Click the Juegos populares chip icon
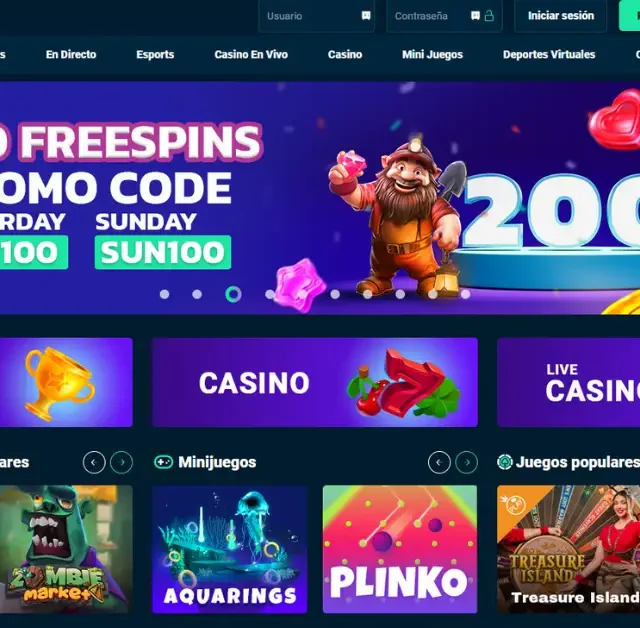The image size is (640, 628). click(x=504, y=462)
